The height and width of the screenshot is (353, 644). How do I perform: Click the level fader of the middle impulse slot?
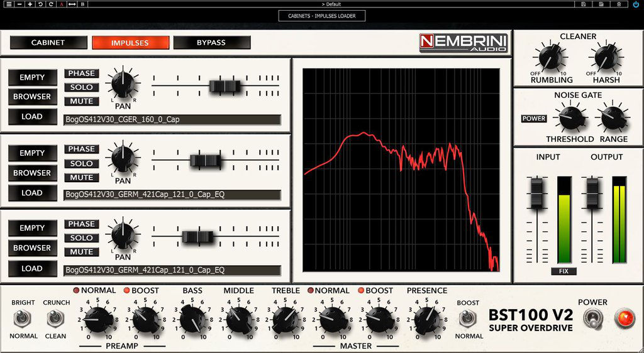206,160
